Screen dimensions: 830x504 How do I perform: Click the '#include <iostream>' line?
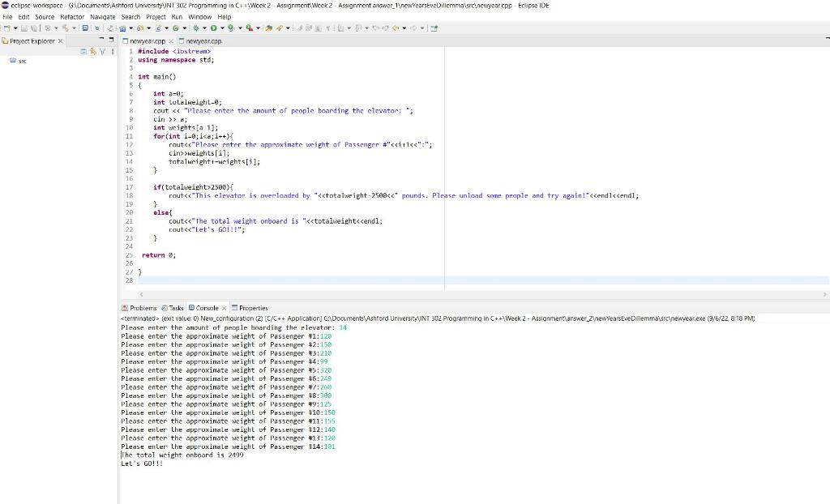coord(174,51)
